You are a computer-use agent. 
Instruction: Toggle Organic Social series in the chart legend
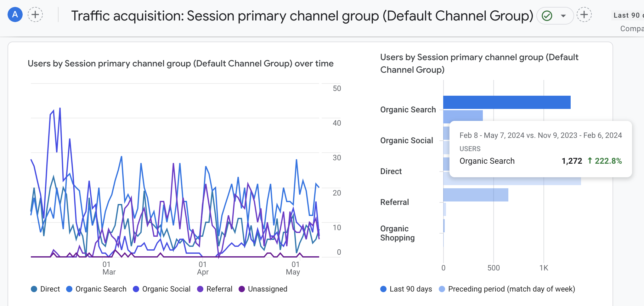162,289
